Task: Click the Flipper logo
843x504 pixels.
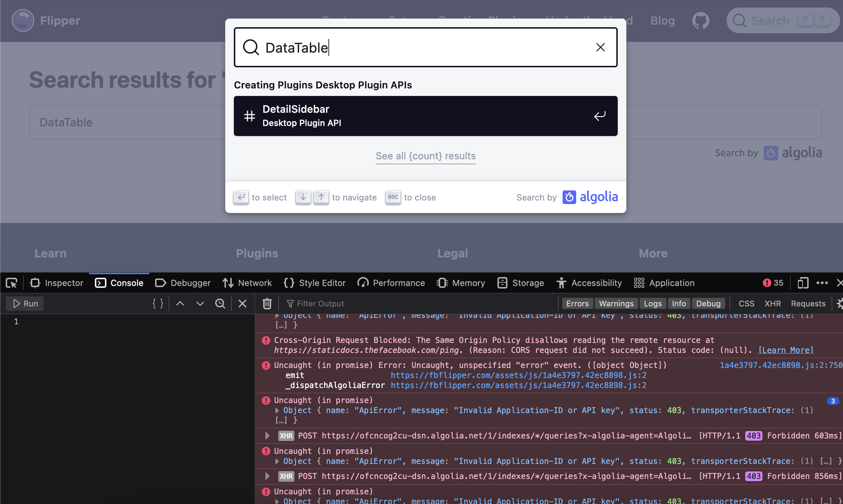Action: (x=23, y=20)
